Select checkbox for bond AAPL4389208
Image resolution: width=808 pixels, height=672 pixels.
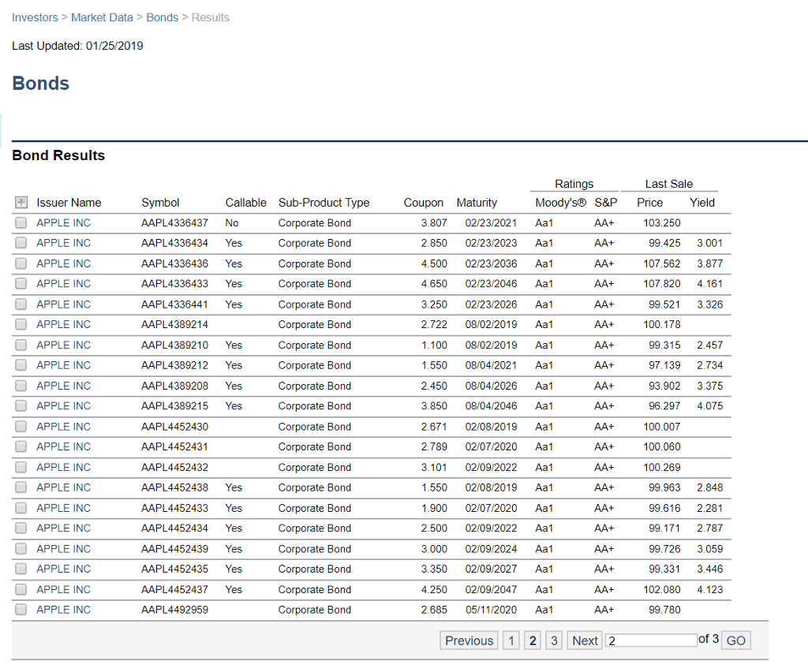coord(21,385)
